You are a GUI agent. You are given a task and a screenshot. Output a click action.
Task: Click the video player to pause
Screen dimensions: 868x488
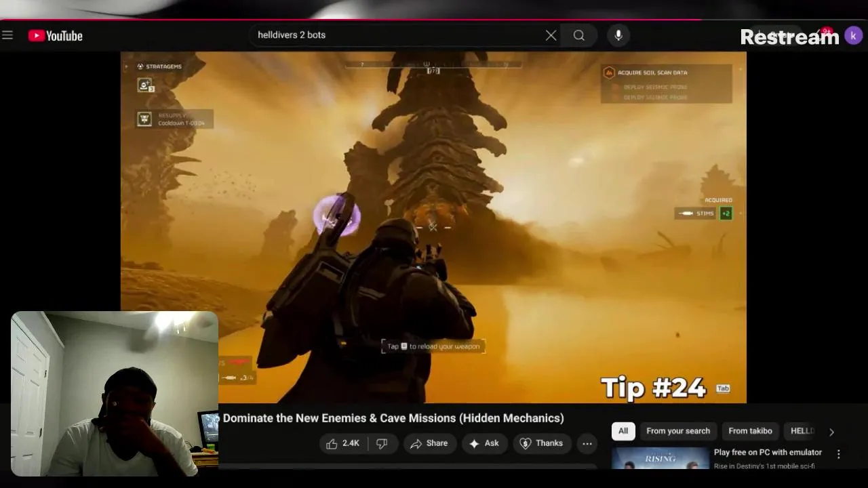click(x=433, y=227)
